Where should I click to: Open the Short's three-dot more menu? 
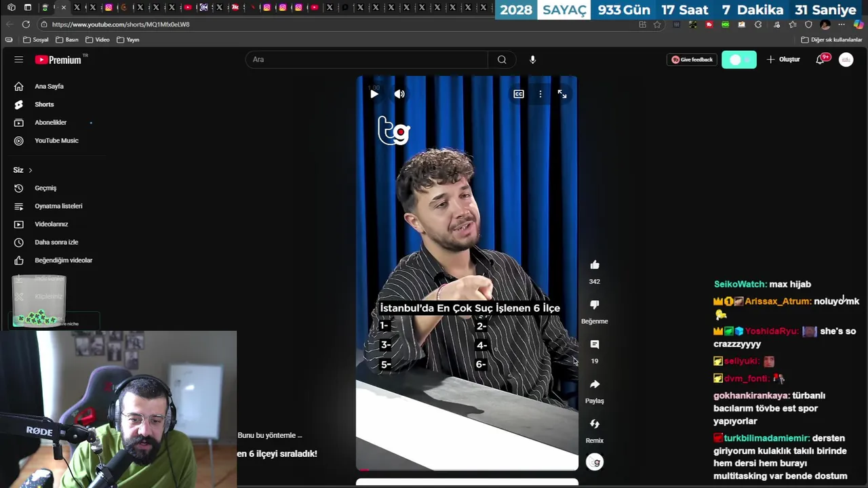pos(540,94)
